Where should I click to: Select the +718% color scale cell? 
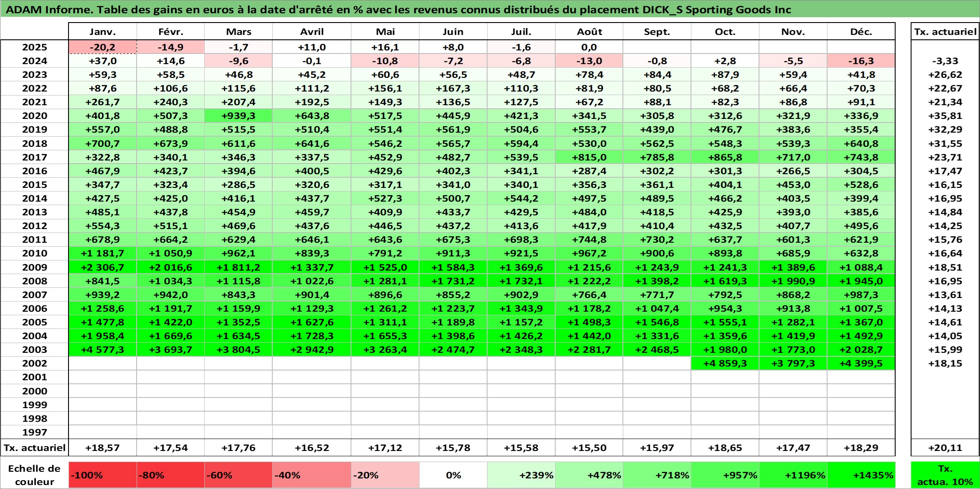[657, 475]
